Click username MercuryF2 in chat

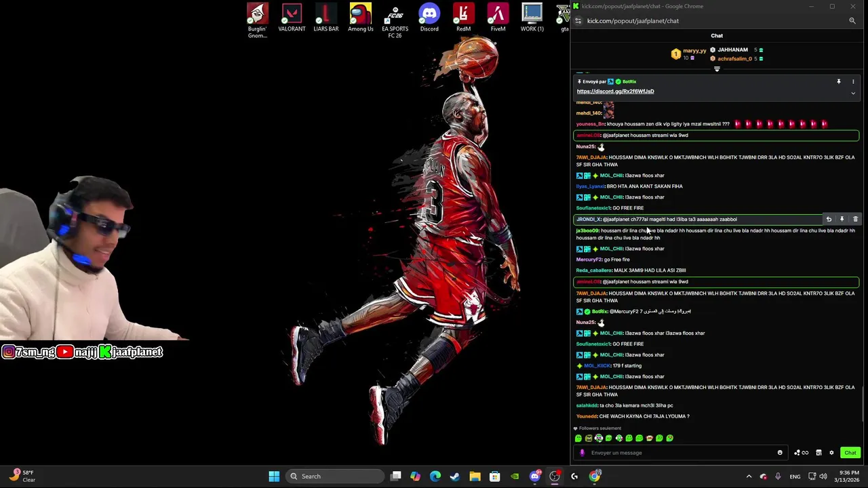[589, 260]
